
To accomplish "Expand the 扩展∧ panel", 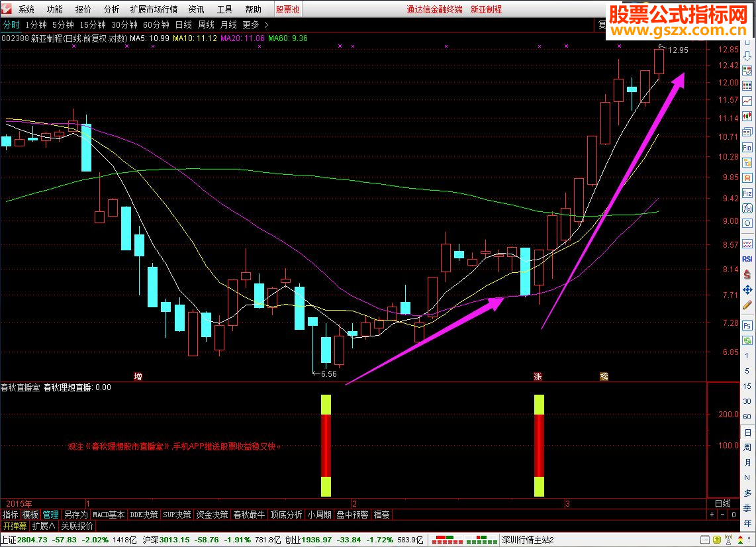I will [44, 526].
